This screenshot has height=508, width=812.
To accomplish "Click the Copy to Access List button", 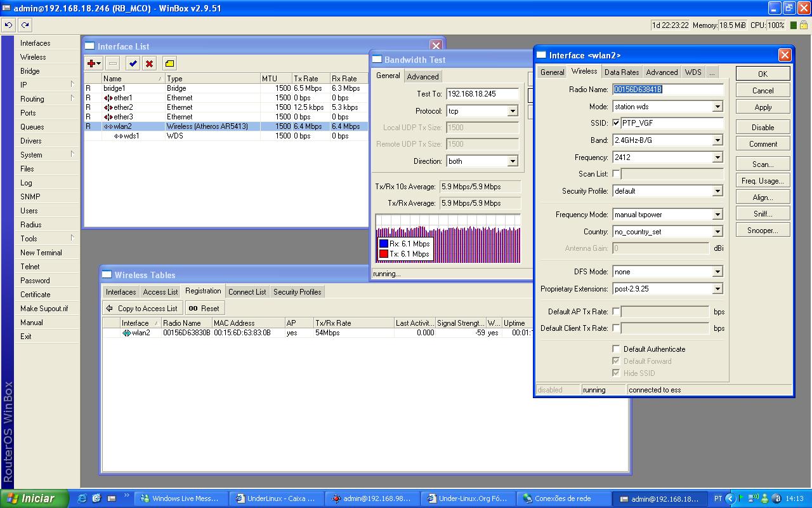I will [x=143, y=308].
